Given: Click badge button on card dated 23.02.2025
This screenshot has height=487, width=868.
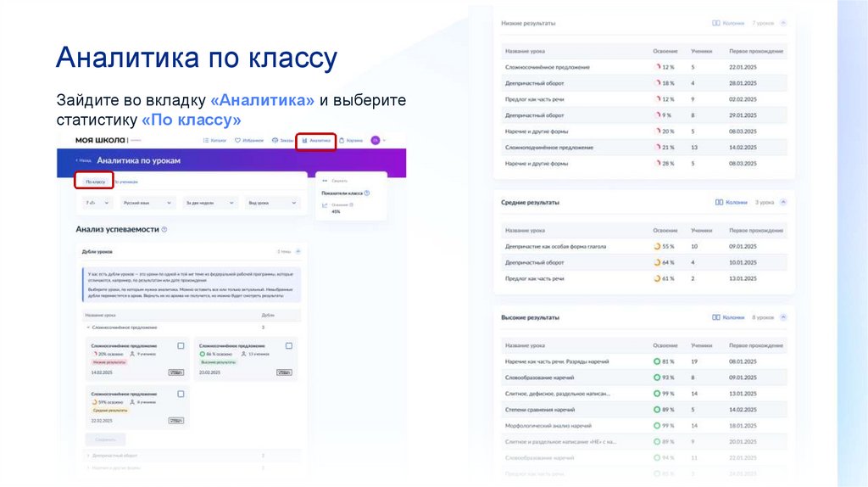Looking at the screenshot, I should tap(284, 372).
